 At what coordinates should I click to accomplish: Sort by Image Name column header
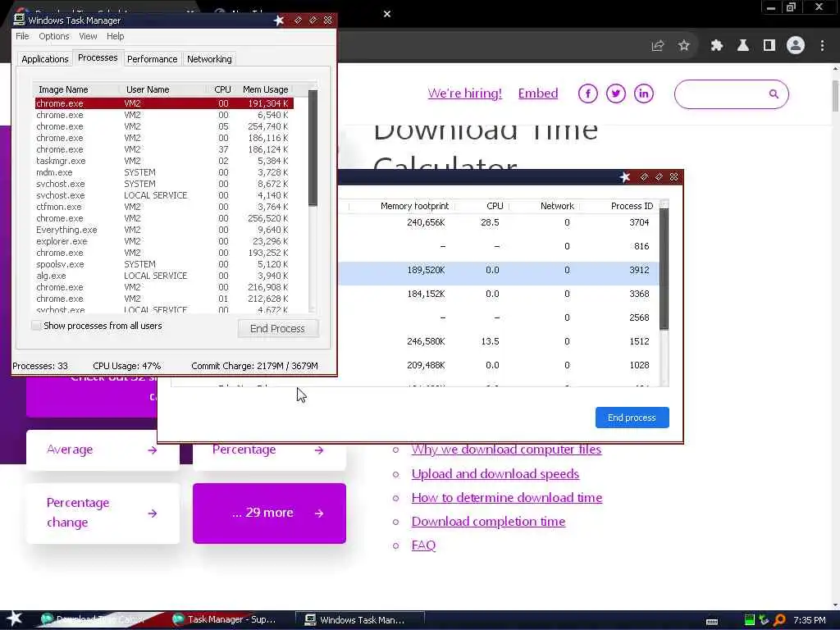point(76,89)
